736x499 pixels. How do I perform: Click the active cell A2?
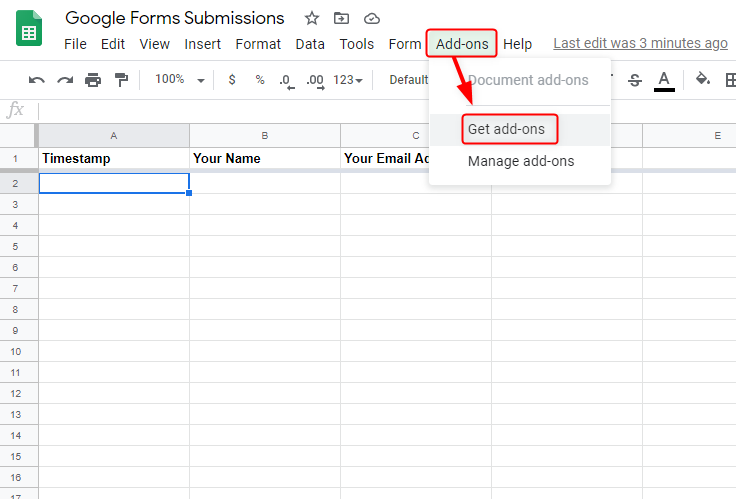tap(114, 183)
